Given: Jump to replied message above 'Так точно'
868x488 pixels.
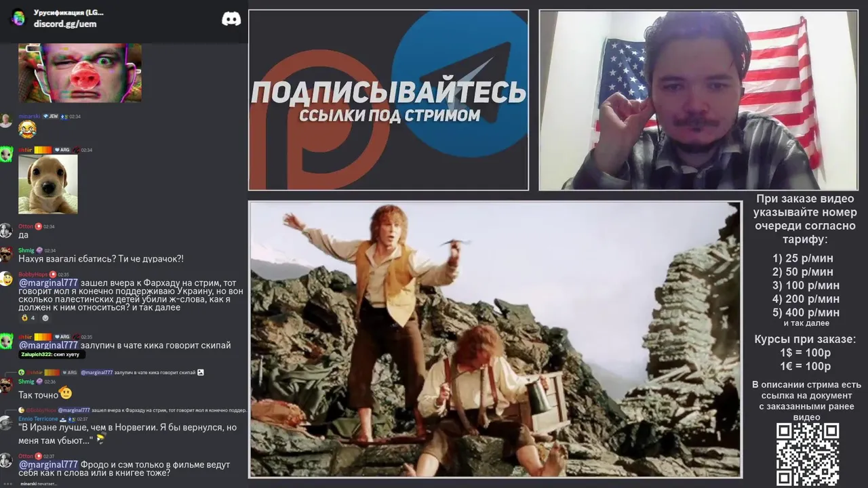Looking at the screenshot, I should (111, 373).
